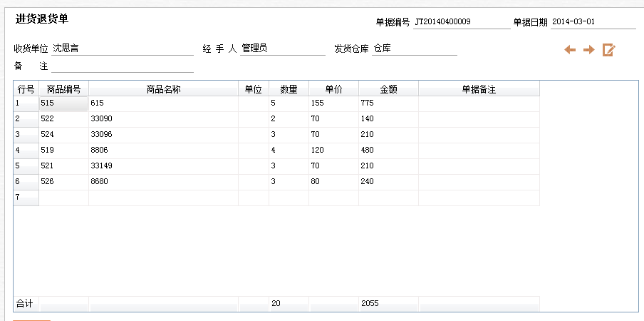Go to previous document with left arrow
Screen dimensions: 644x321
[x=570, y=50]
